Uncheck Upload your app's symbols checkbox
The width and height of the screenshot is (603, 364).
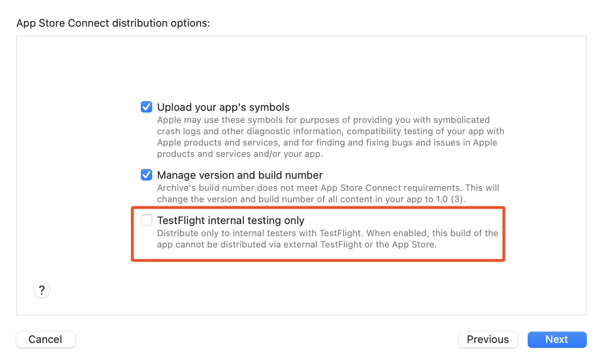click(x=147, y=107)
